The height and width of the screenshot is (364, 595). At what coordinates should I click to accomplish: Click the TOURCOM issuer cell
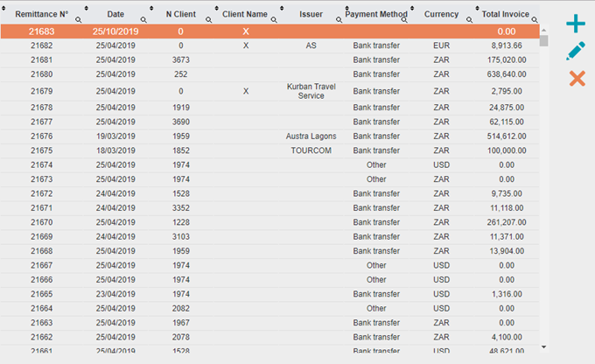(x=311, y=150)
